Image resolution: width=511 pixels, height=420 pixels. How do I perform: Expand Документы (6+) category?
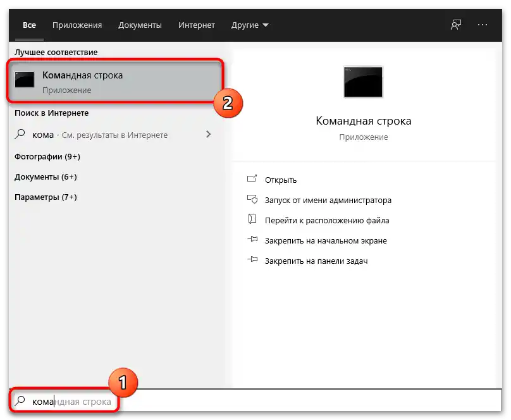[46, 177]
